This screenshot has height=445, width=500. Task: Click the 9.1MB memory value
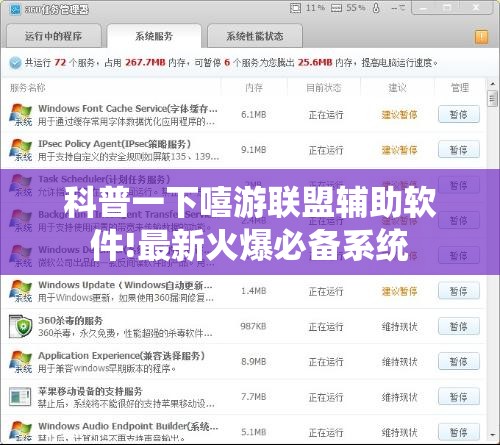[x=254, y=150]
